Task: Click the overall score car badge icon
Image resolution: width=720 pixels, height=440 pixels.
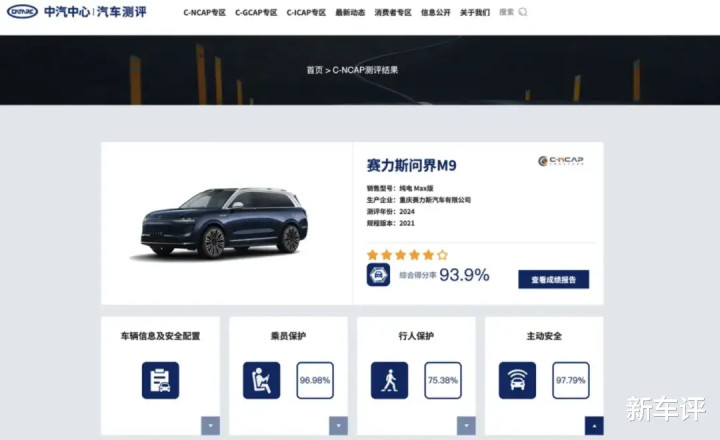Action: [x=378, y=275]
